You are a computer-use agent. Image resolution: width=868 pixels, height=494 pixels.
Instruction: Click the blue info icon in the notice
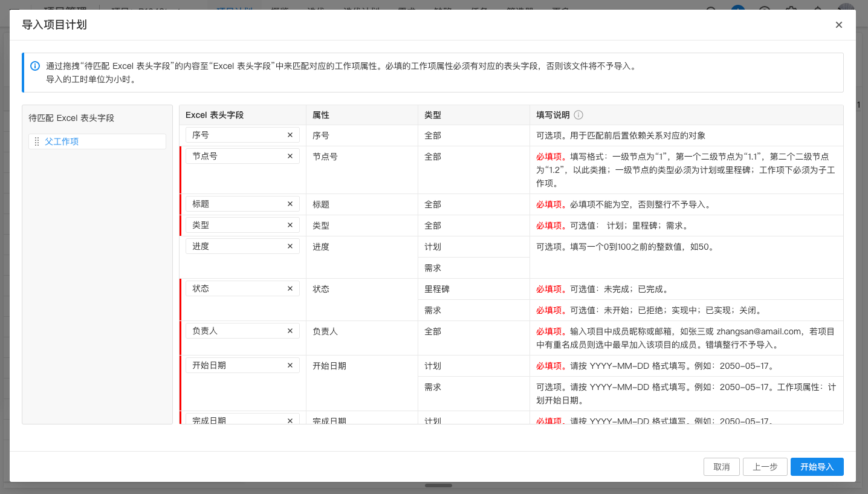(35, 66)
